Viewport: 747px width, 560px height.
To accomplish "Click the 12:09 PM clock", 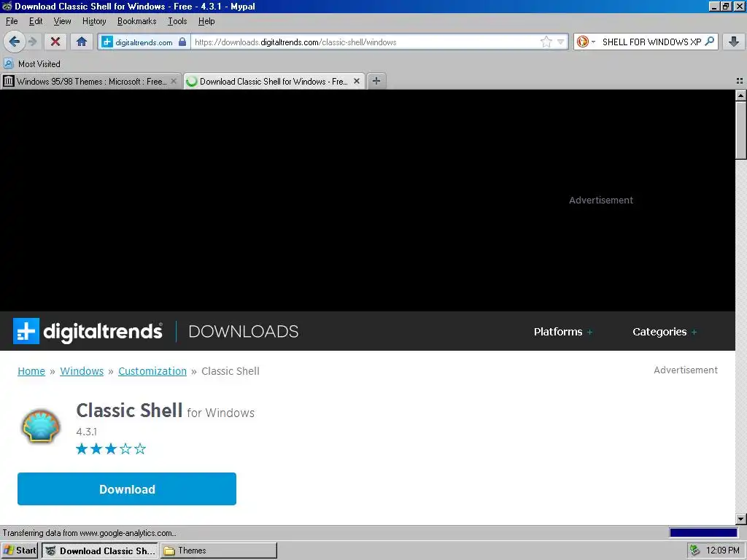I will click(723, 551).
